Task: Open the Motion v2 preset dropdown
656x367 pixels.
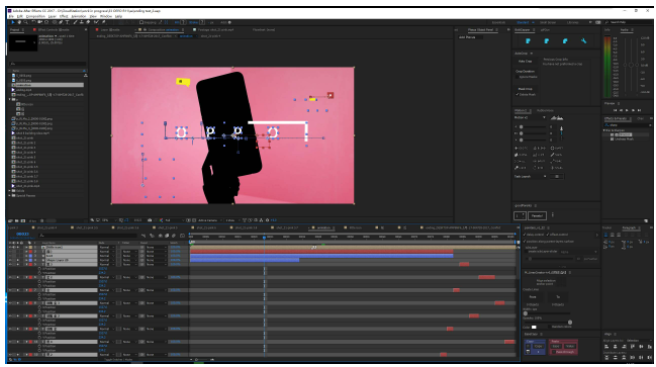Action: [530, 118]
